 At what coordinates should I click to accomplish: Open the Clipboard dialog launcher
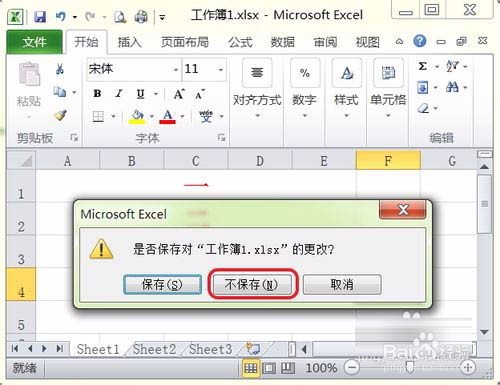coord(74,137)
